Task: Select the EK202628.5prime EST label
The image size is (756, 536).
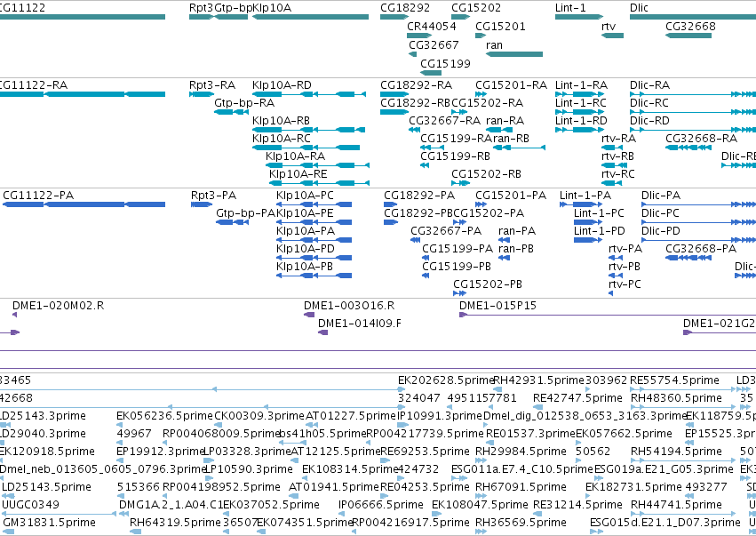Action: pyautogui.click(x=446, y=380)
